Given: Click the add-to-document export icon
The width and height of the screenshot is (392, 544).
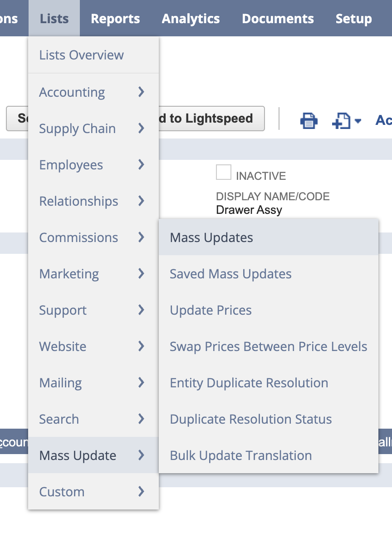Looking at the screenshot, I should click(341, 121).
